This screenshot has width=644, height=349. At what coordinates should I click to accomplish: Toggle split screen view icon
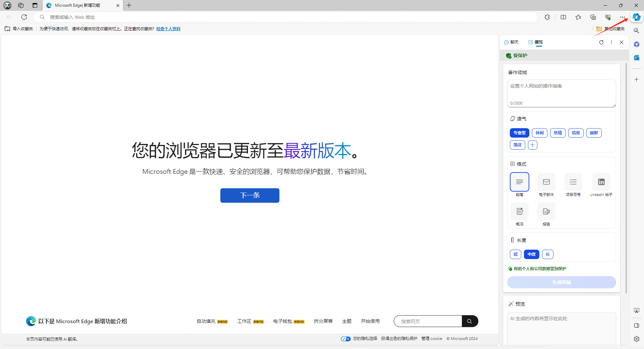click(x=563, y=17)
